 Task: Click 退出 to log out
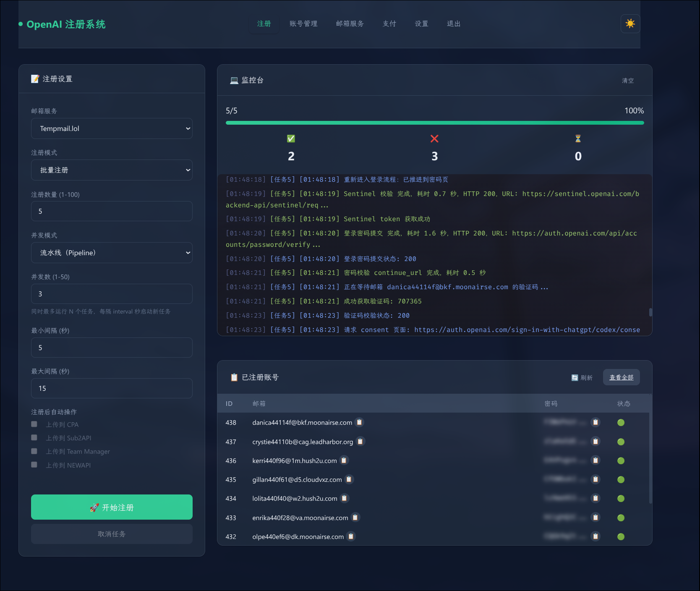click(454, 24)
